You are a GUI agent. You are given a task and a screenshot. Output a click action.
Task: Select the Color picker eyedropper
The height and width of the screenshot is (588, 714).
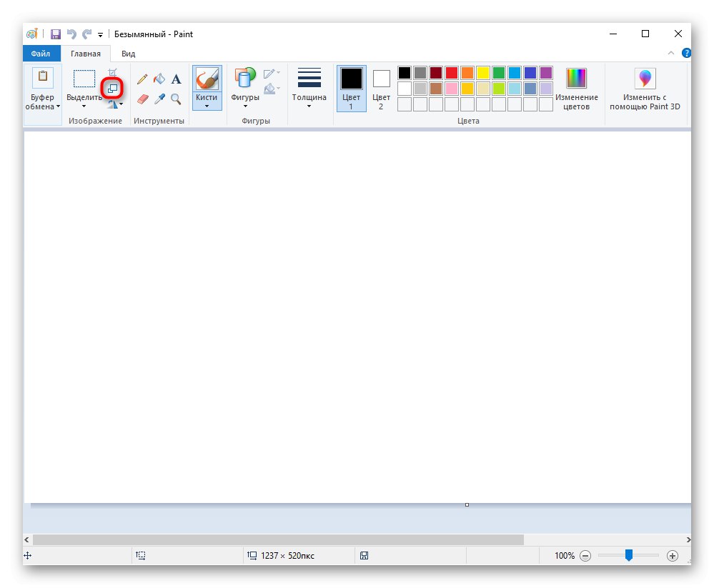click(x=159, y=99)
